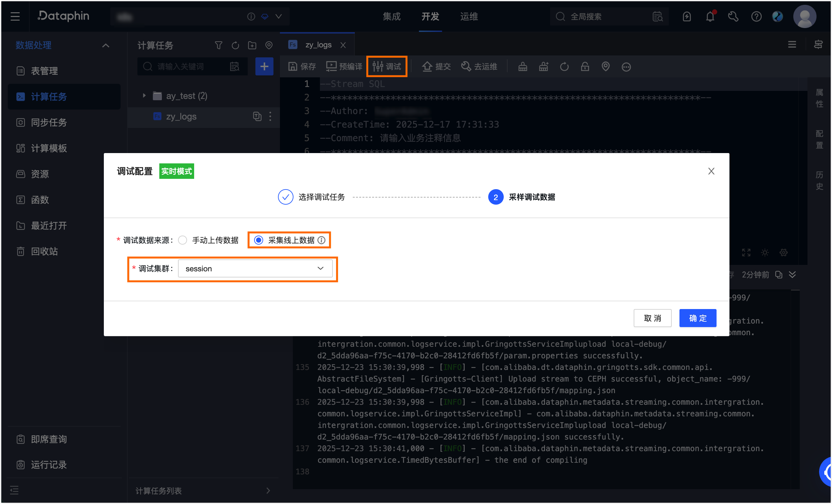Click the filter icon in compute task panel

[218, 45]
